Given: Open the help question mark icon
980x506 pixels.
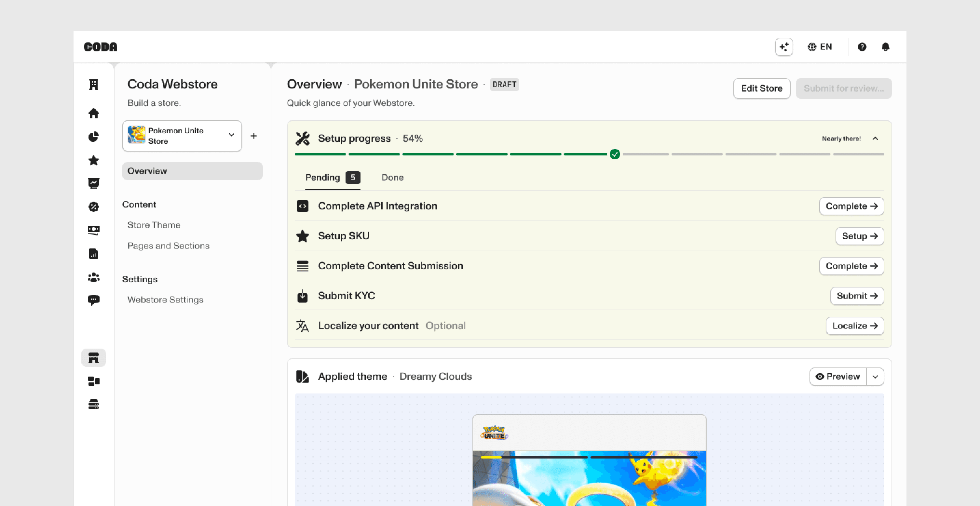Looking at the screenshot, I should coord(862,47).
